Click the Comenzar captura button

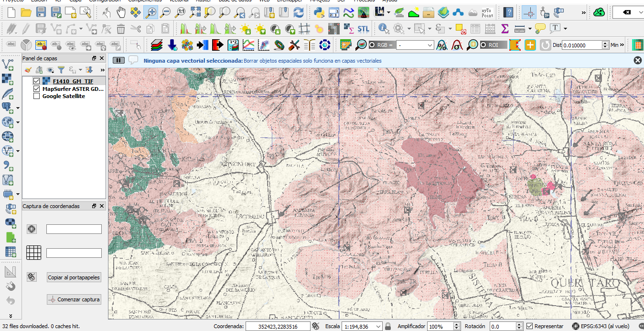pyautogui.click(x=74, y=299)
